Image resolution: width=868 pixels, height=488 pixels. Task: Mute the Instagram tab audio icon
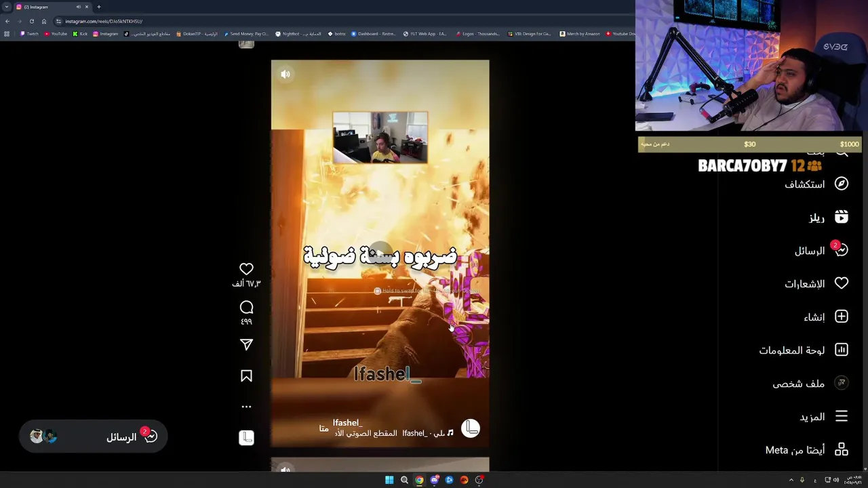tap(78, 7)
